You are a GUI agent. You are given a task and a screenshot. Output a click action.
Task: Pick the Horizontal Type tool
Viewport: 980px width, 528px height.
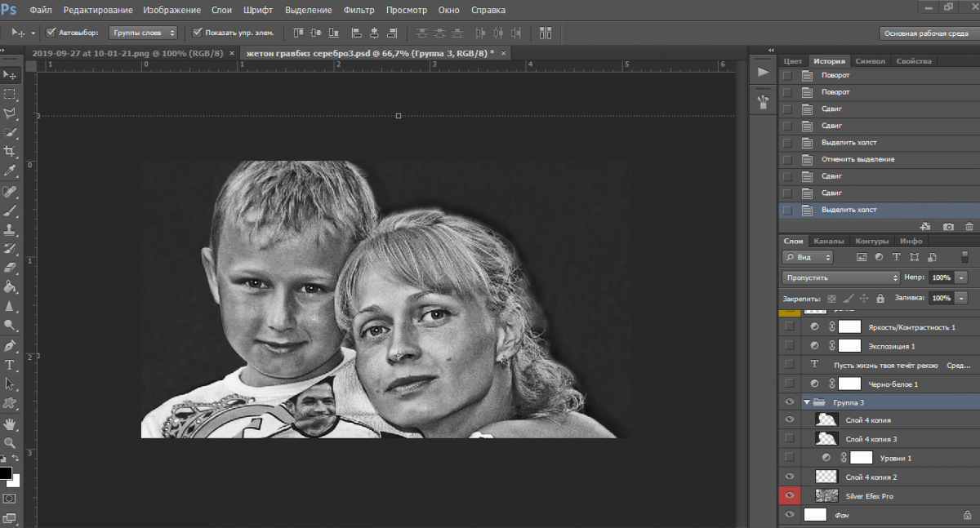tap(10, 365)
